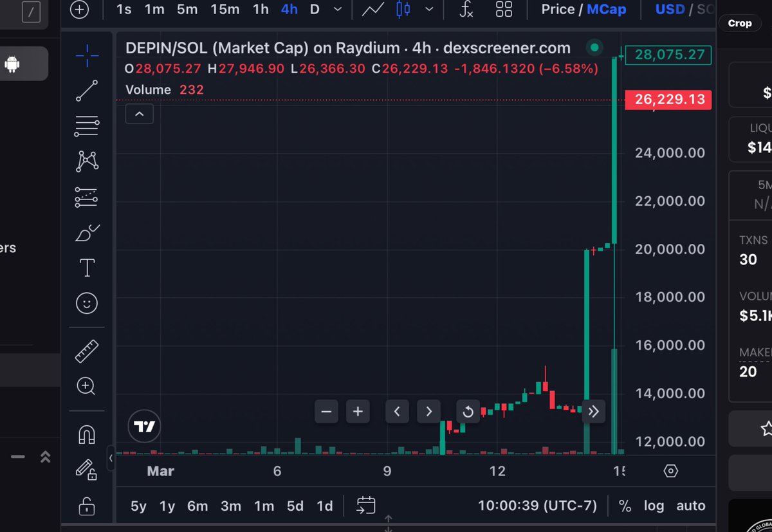
Task: Expand the double chevron in left panel
Action: click(x=45, y=457)
